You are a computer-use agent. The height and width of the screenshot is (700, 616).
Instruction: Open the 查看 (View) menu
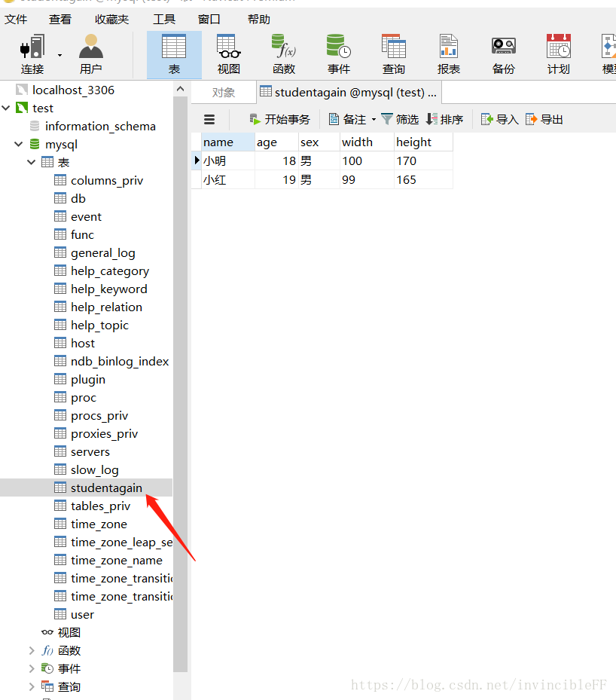60,19
